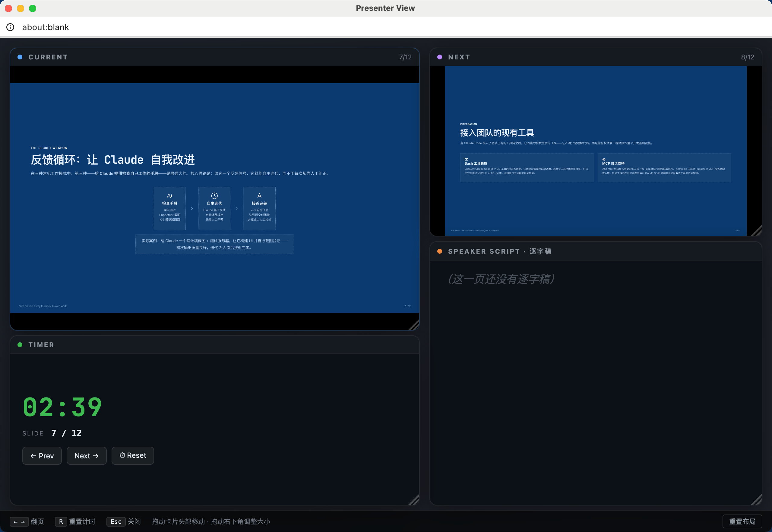Click the Esc key hint for 关闭
This screenshot has width=772, height=532.
click(116, 522)
